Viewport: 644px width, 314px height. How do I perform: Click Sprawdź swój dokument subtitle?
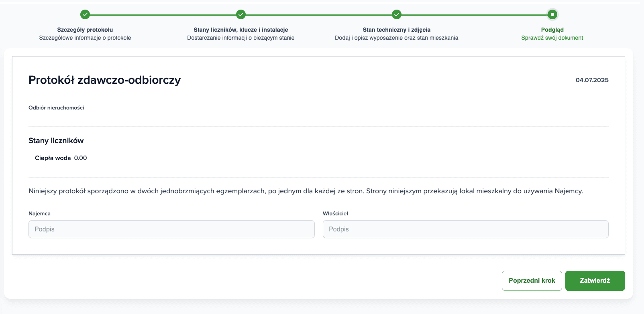(x=552, y=38)
